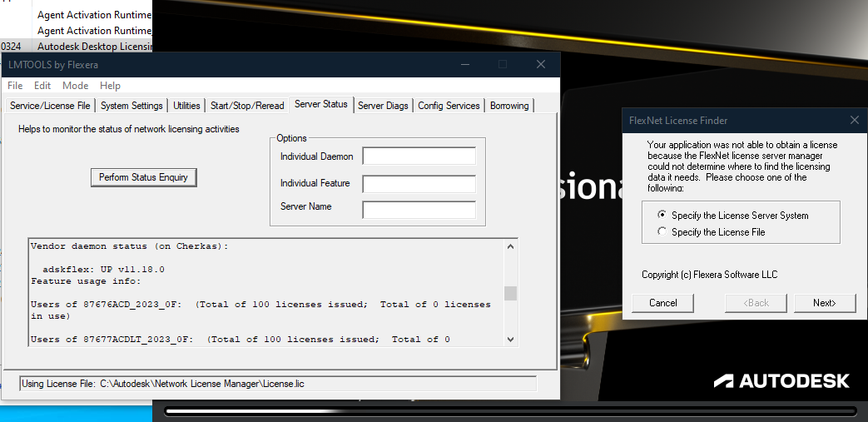
Task: Minimize the LMTOOLS window
Action: pyautogui.click(x=465, y=65)
